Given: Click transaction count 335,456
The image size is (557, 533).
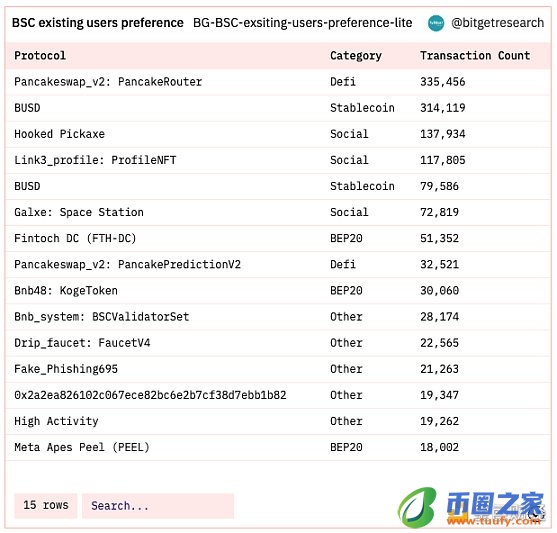Looking at the screenshot, I should (x=443, y=82).
